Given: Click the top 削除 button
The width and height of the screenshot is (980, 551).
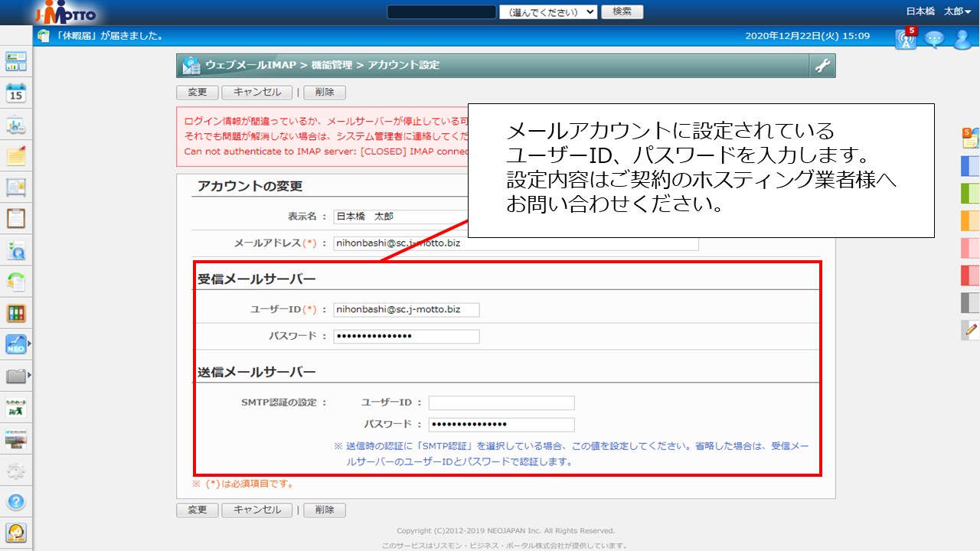Looking at the screenshot, I should tap(325, 93).
